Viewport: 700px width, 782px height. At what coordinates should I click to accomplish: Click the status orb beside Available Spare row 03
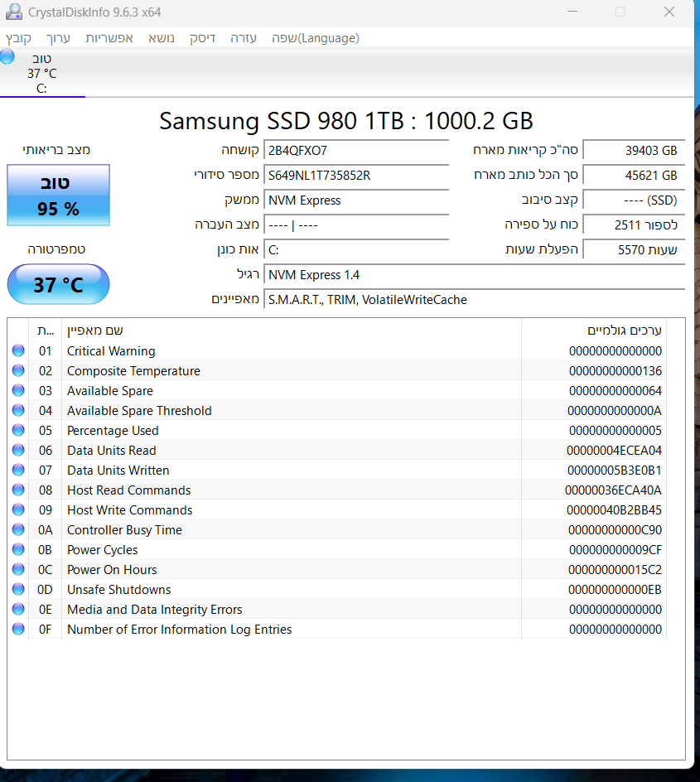(x=18, y=390)
